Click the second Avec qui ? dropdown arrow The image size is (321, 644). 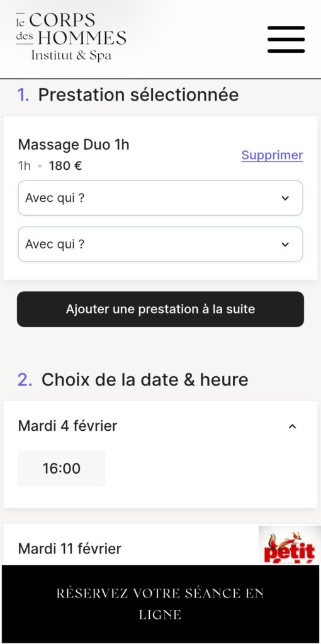tap(285, 245)
